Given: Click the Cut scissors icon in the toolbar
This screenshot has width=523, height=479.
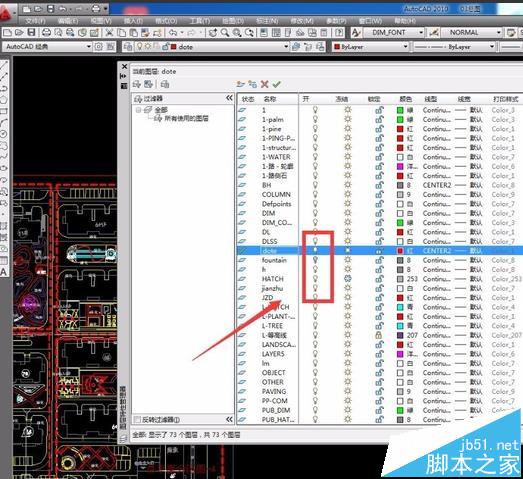Looking at the screenshot, I should pos(109,32).
